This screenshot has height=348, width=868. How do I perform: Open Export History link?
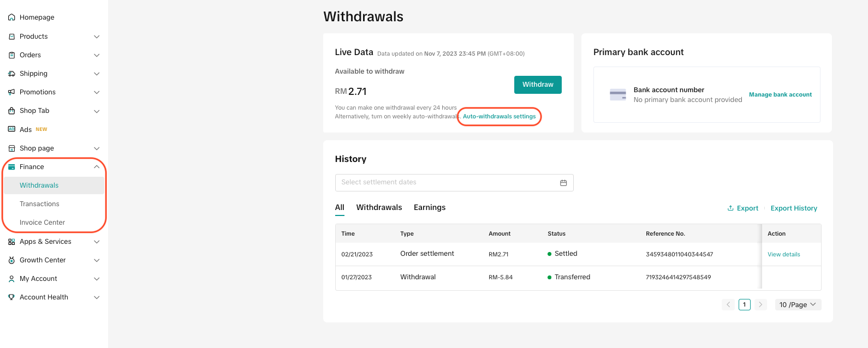(794, 208)
